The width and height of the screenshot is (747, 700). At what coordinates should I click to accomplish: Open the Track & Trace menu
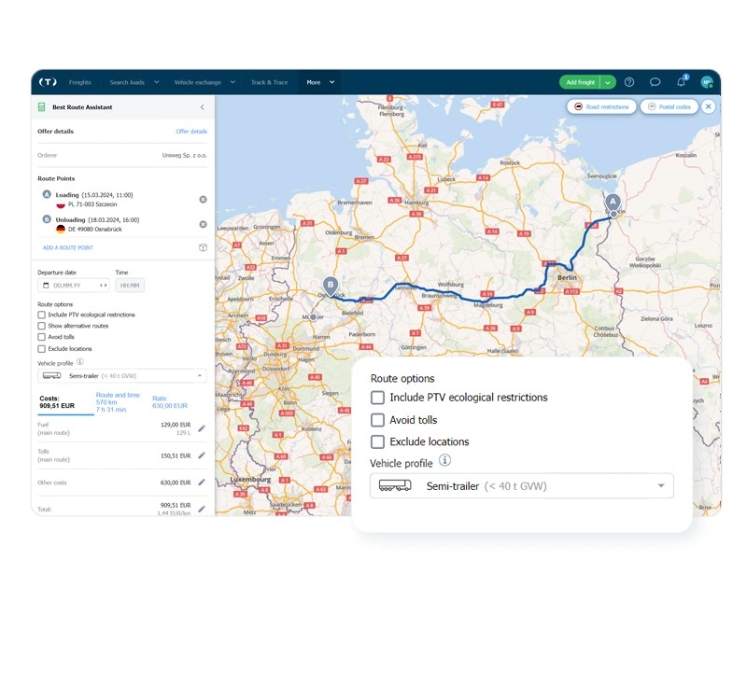pos(269,82)
